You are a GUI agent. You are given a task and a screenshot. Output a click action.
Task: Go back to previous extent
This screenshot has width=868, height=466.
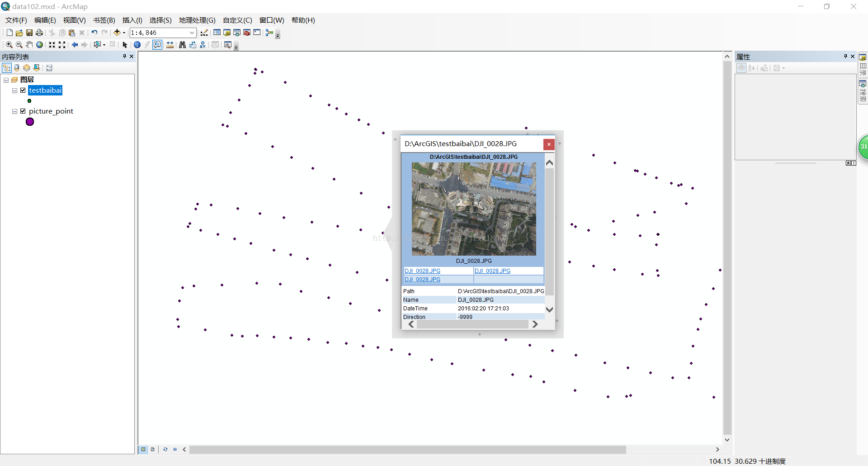(x=75, y=45)
